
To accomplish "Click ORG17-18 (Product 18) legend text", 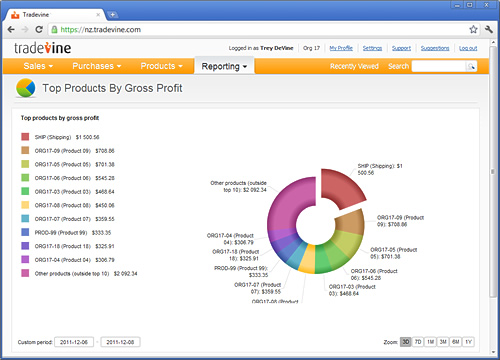I will pyautogui.click(x=63, y=246).
